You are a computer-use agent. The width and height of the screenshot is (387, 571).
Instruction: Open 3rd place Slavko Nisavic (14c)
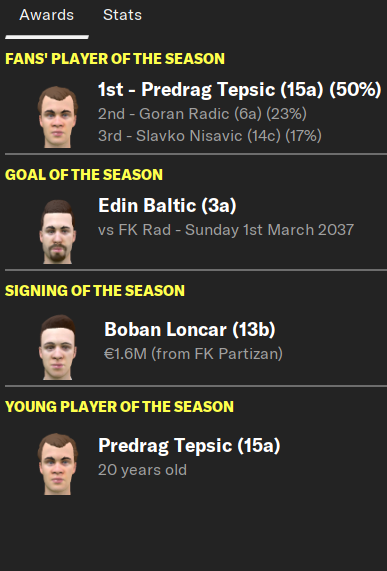coord(210,136)
